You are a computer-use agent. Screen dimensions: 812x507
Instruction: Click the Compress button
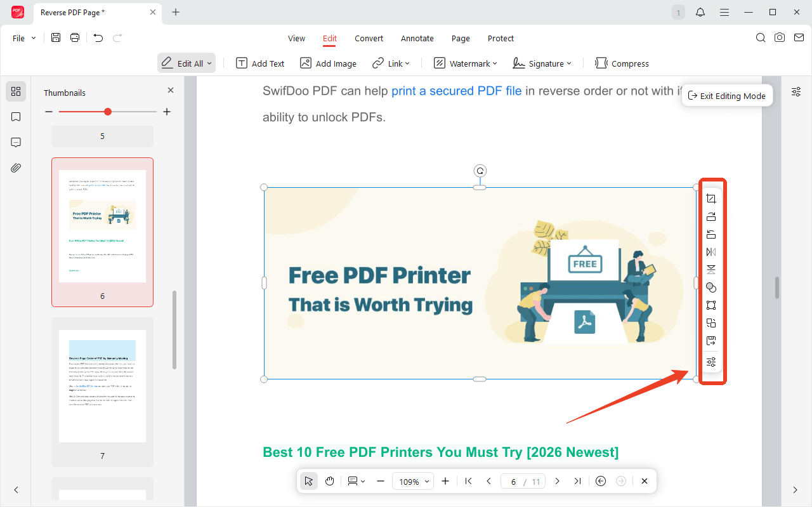point(622,63)
